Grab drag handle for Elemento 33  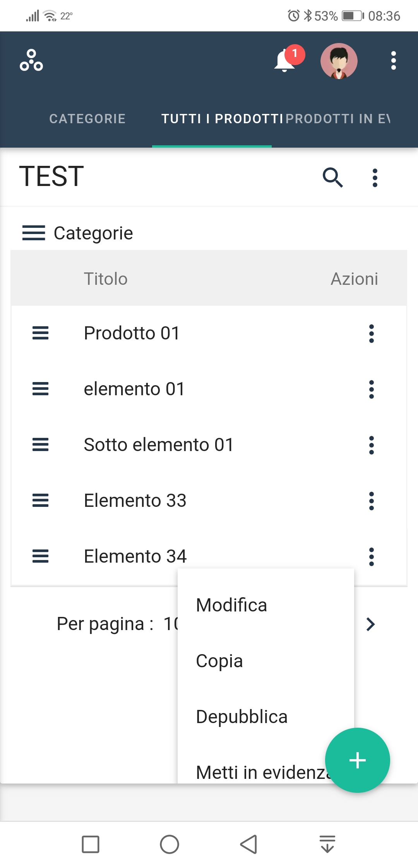click(40, 500)
